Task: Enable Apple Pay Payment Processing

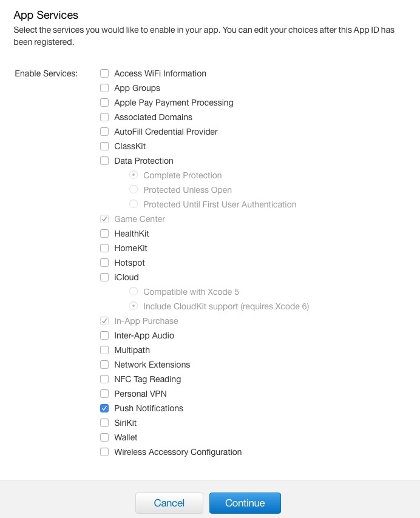Action: 104,103
